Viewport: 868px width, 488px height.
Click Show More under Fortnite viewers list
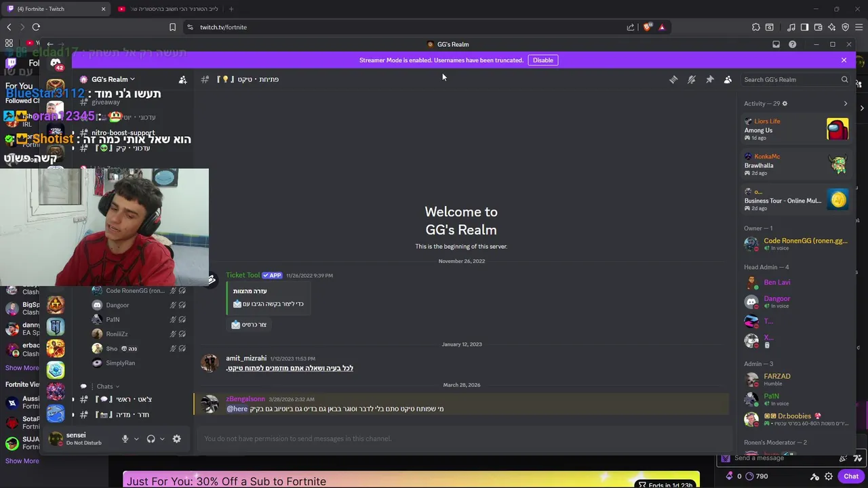[22, 461]
